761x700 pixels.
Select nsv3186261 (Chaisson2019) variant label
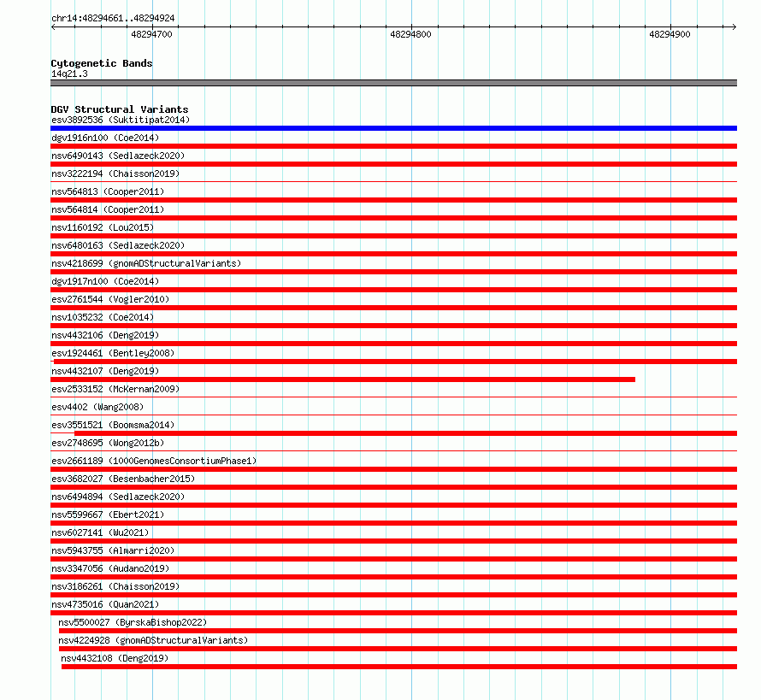point(115,586)
